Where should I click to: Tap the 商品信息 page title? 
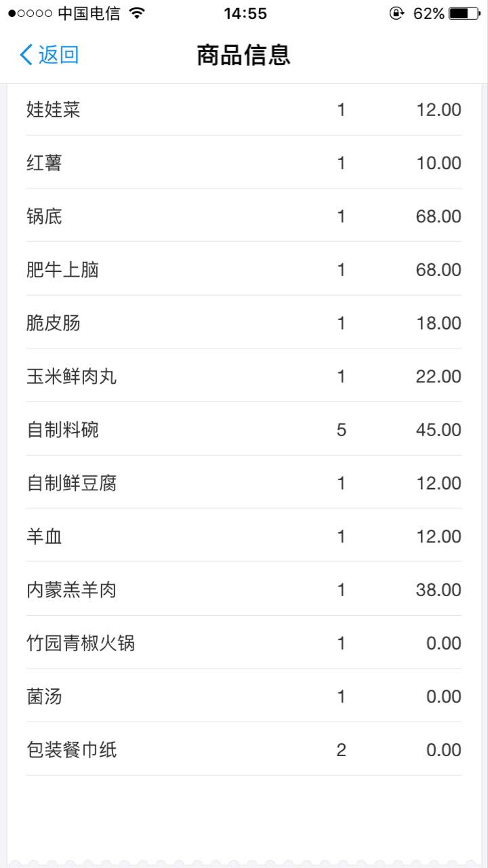(x=243, y=55)
